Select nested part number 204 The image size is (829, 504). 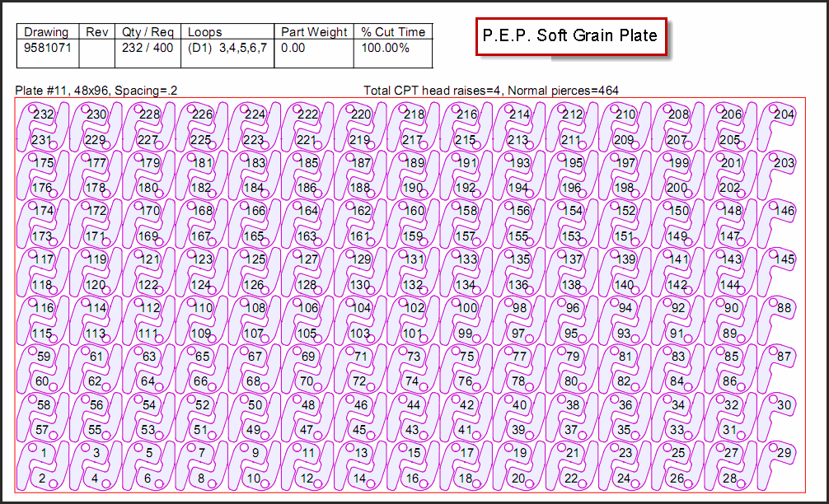click(784, 114)
